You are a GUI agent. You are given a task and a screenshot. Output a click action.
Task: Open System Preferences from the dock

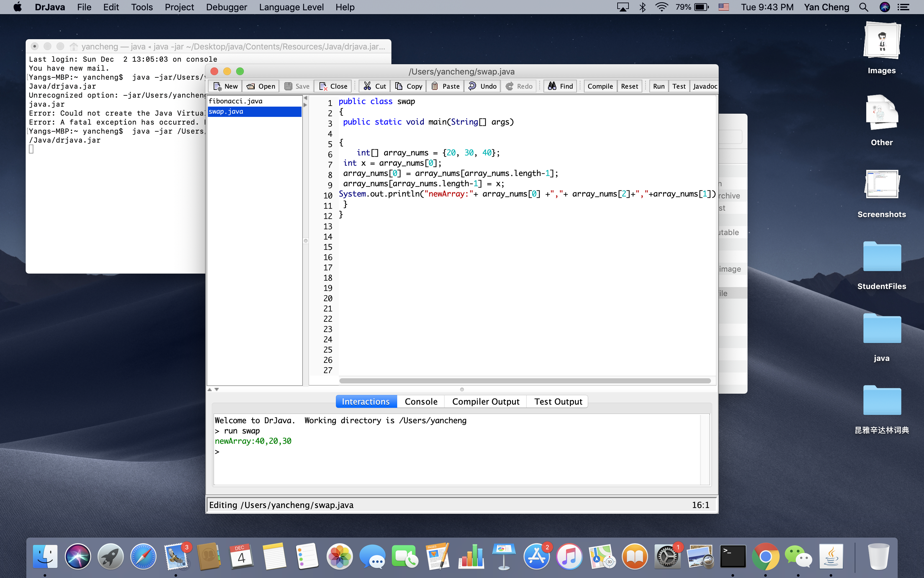[x=667, y=556]
